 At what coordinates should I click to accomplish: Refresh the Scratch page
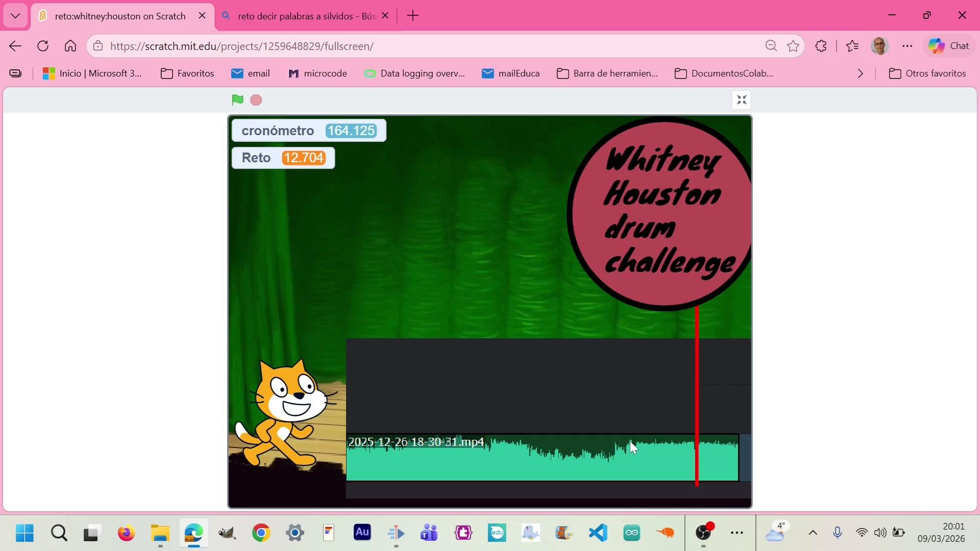[43, 46]
